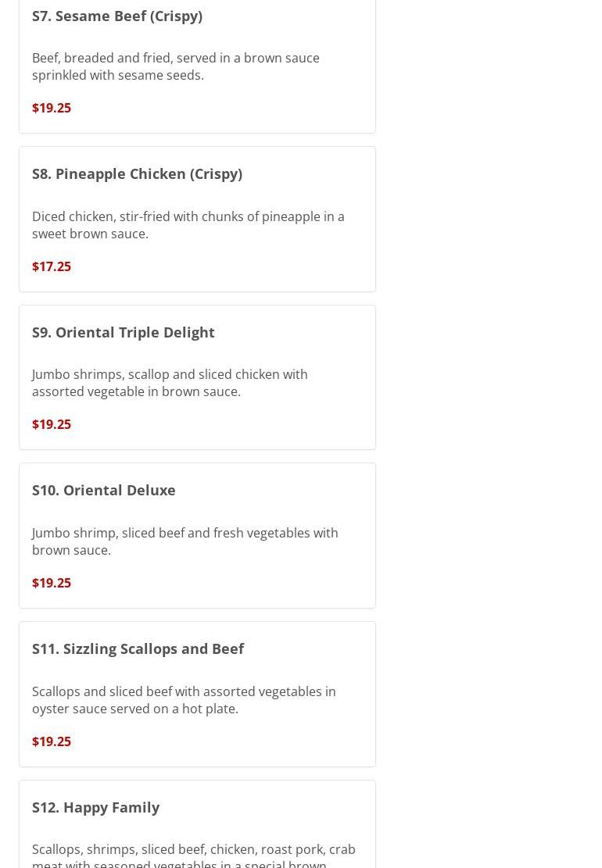Click the Oriental Triple Delight description text
Viewport: 602px width, 868px height.
pyautogui.click(x=170, y=383)
